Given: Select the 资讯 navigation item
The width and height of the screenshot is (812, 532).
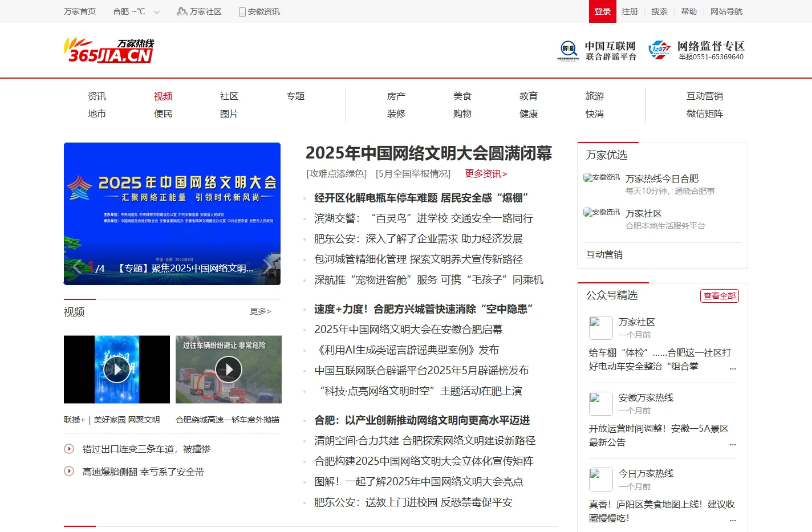Looking at the screenshot, I should pos(97,96).
